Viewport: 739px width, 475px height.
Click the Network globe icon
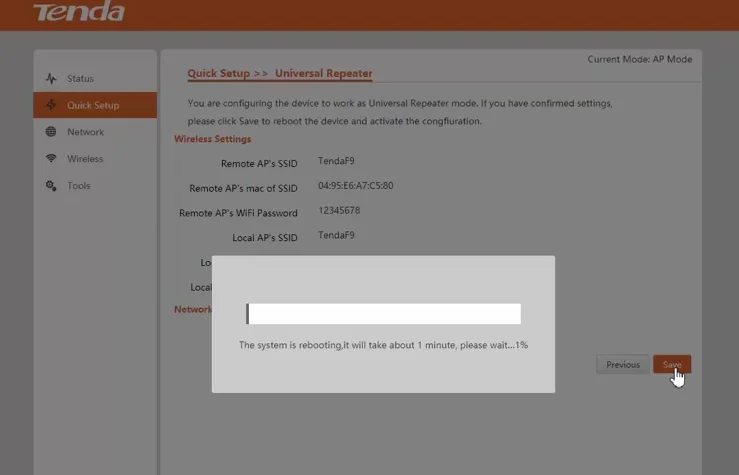pos(51,132)
